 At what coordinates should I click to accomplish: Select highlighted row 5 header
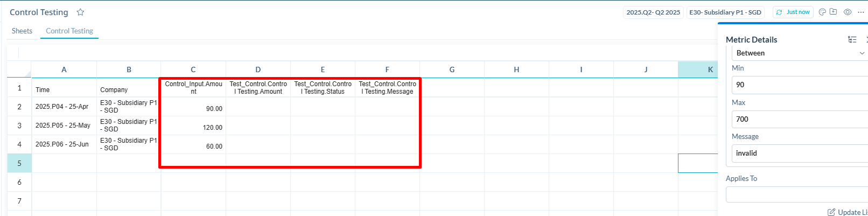pos(19,163)
